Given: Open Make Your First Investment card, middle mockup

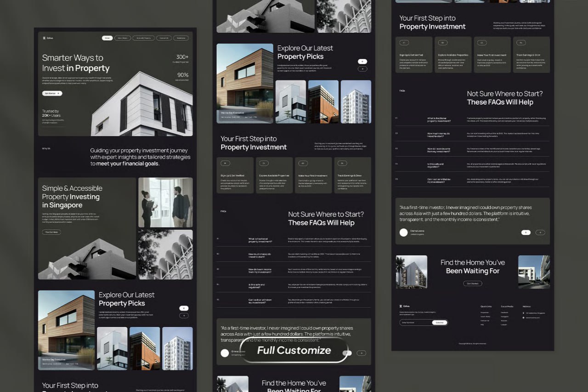Looking at the screenshot, I should click(x=313, y=175).
